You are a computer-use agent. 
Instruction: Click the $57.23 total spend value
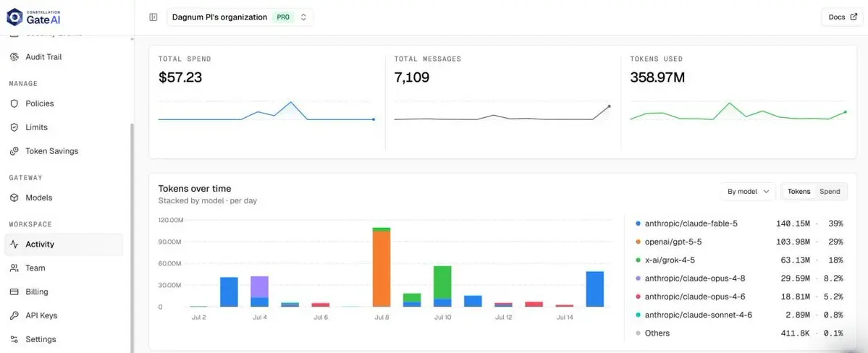pos(180,77)
